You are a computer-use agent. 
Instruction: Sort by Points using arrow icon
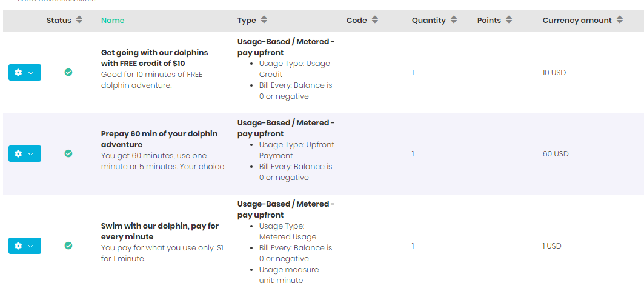[509, 20]
